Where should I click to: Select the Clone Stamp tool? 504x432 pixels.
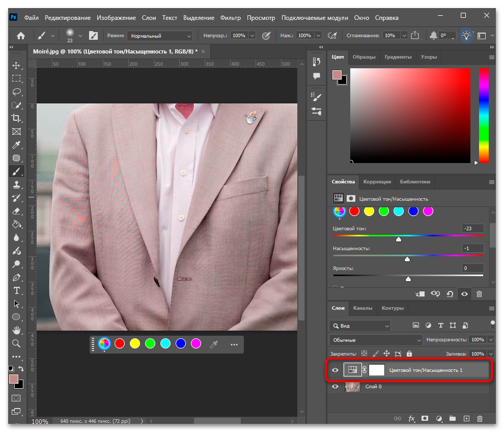pos(16,184)
